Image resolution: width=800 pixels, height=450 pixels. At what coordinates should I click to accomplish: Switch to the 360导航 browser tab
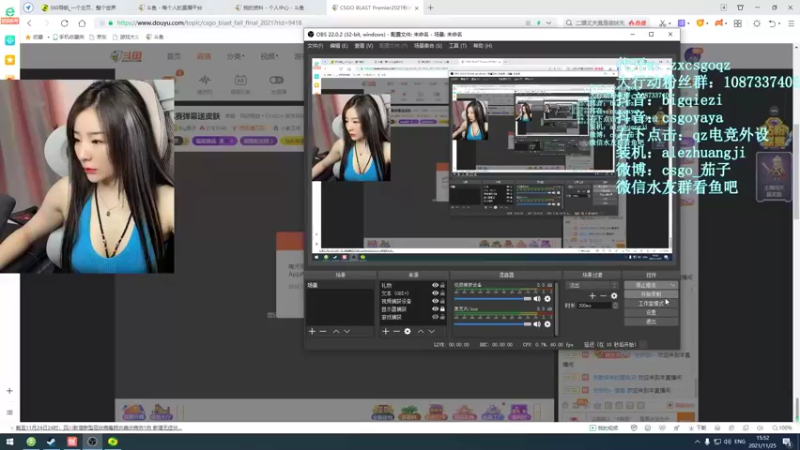click(79, 8)
